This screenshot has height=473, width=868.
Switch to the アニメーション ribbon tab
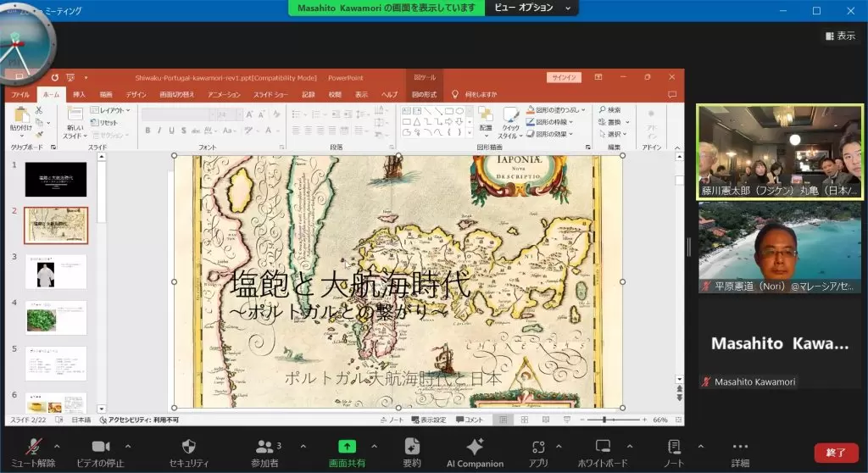[224, 95]
